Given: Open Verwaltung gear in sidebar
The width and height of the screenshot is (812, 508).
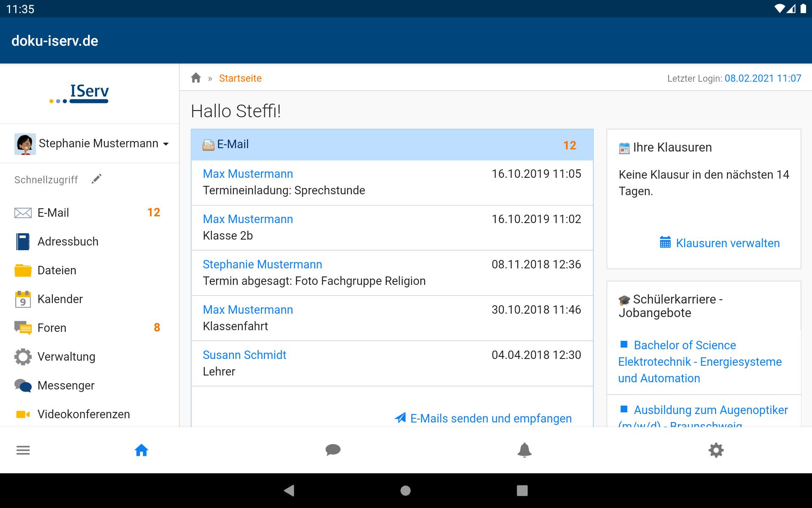Looking at the screenshot, I should pyautogui.click(x=23, y=357).
